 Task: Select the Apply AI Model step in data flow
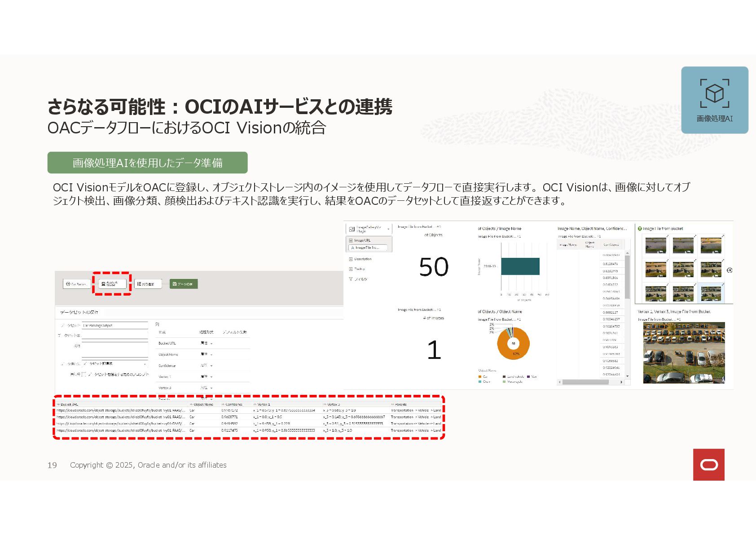(112, 284)
